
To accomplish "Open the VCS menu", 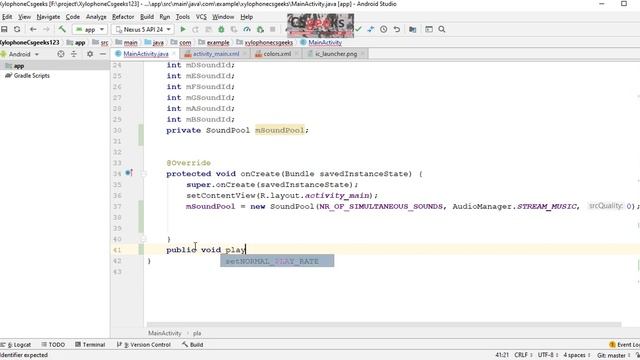I will [201, 17].
